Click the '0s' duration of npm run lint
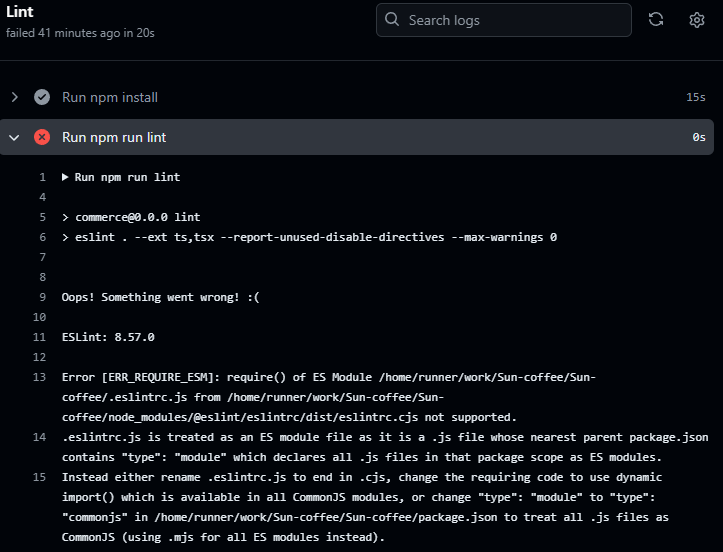 (x=699, y=137)
